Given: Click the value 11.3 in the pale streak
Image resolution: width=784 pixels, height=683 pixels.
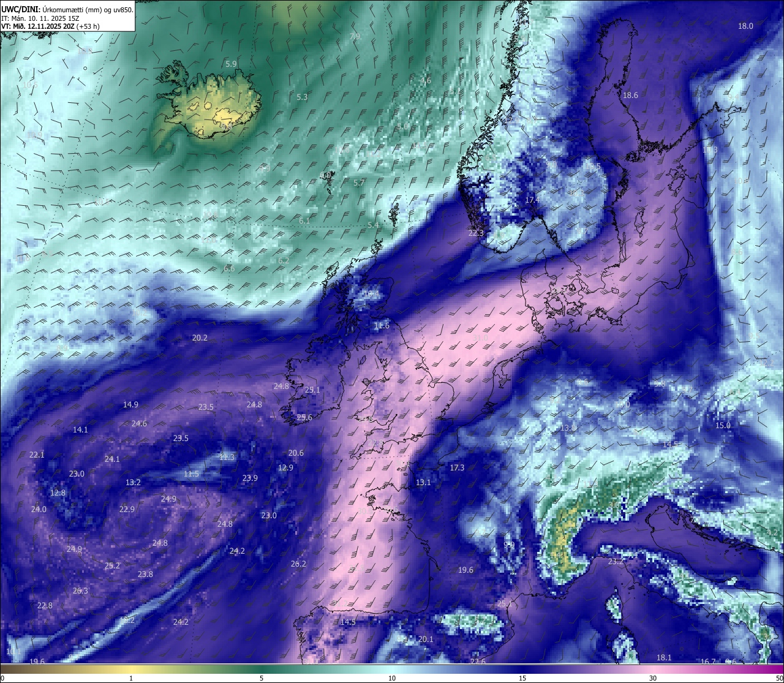Looking at the screenshot, I should [x=227, y=456].
